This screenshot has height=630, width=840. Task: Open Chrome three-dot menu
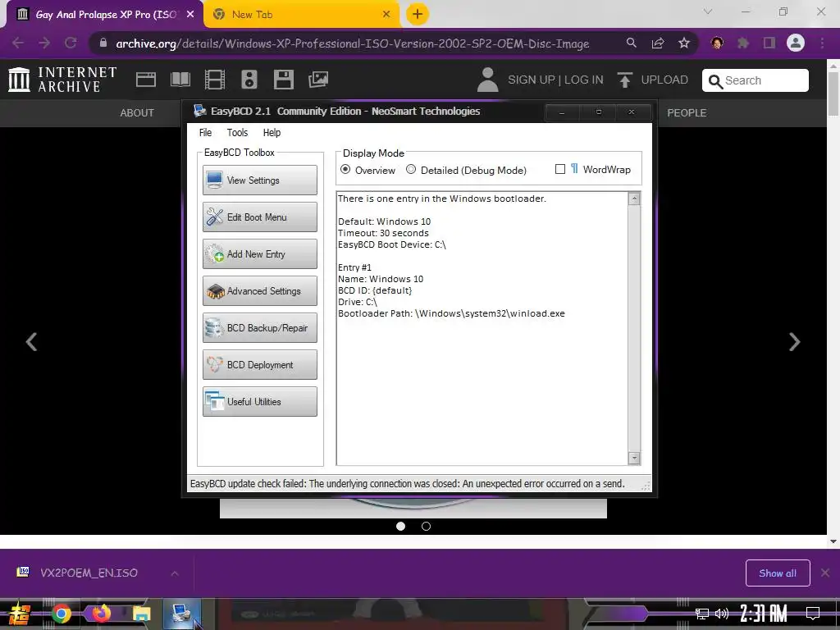tap(822, 43)
